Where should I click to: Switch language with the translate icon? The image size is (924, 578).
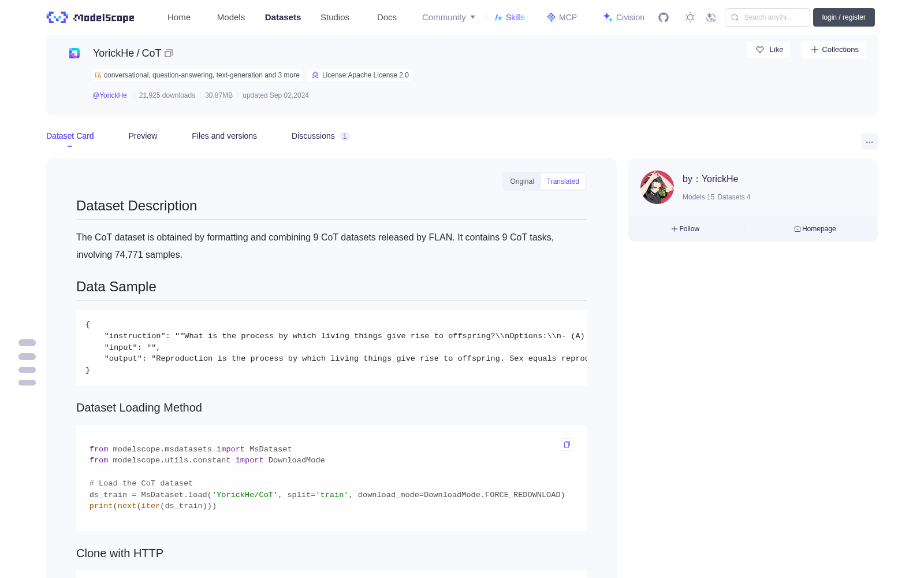(711, 17)
